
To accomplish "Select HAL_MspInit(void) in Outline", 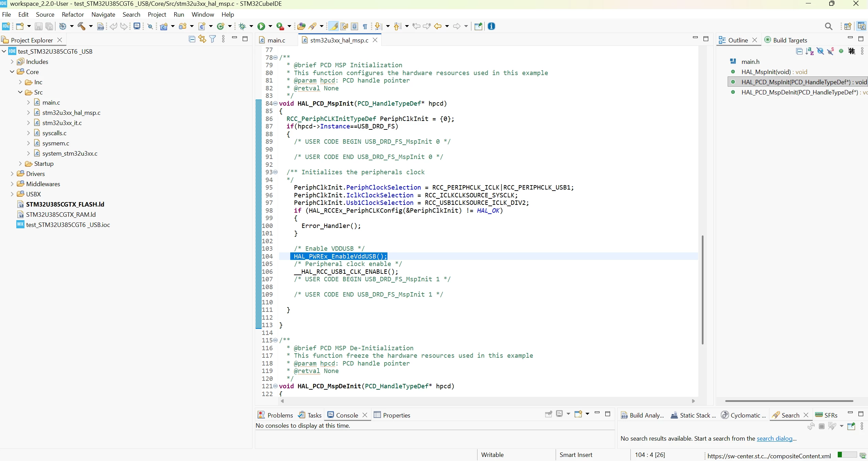I will click(x=774, y=72).
